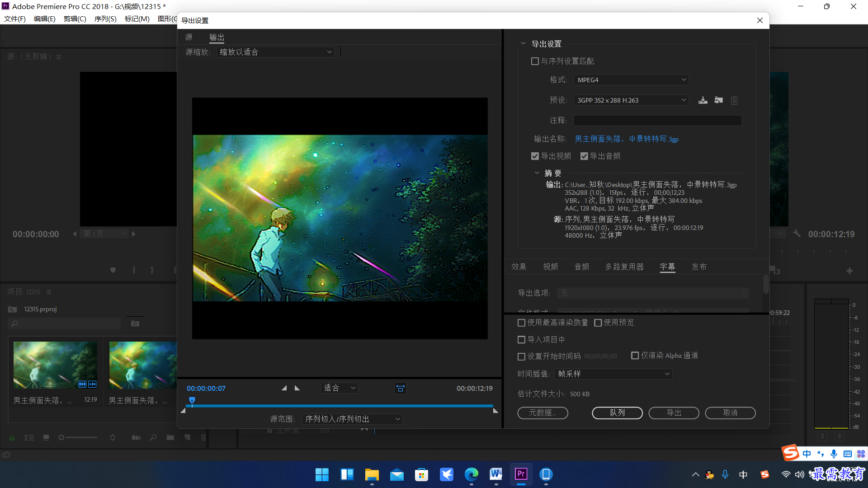Open the Format MPEG4 dropdown
The height and width of the screenshot is (488, 868).
coord(631,80)
